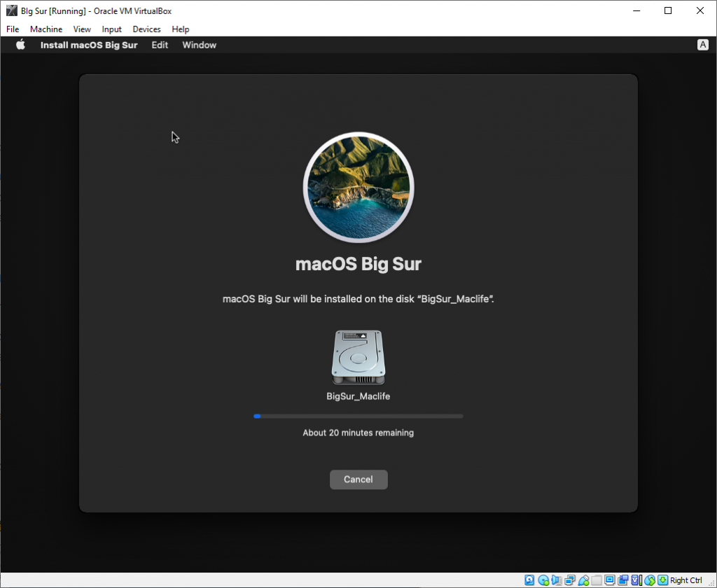Screen dimensions: 717x588
Task: Click the USB devices status icon
Action: (x=584, y=580)
